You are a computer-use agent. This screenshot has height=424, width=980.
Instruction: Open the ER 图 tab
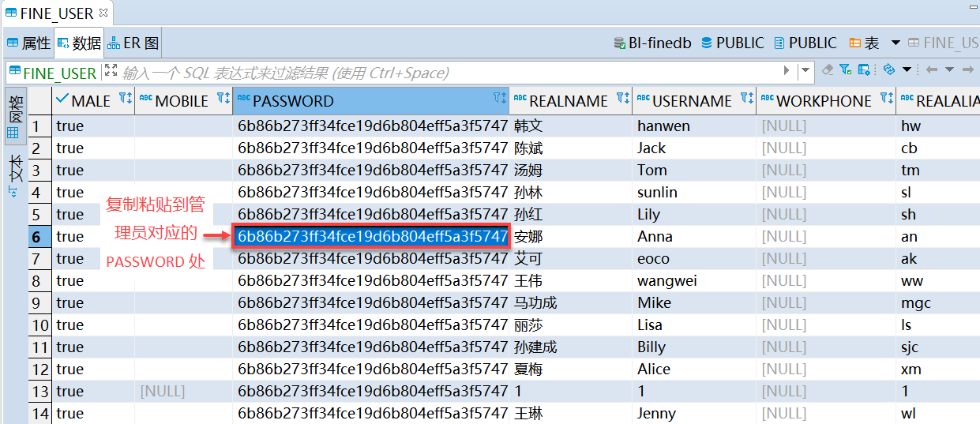tap(134, 43)
